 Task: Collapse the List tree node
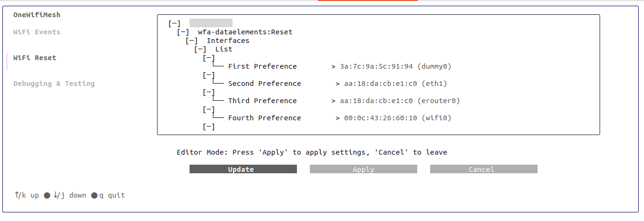pyautogui.click(x=200, y=49)
